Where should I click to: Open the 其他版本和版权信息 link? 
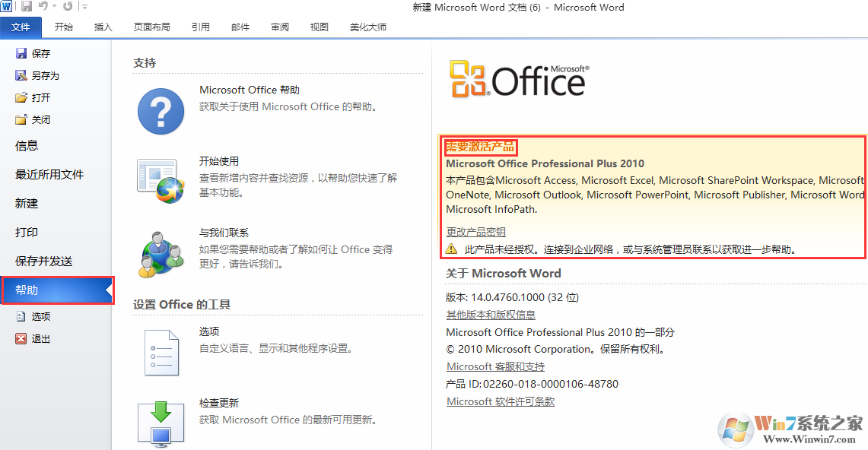point(491,315)
